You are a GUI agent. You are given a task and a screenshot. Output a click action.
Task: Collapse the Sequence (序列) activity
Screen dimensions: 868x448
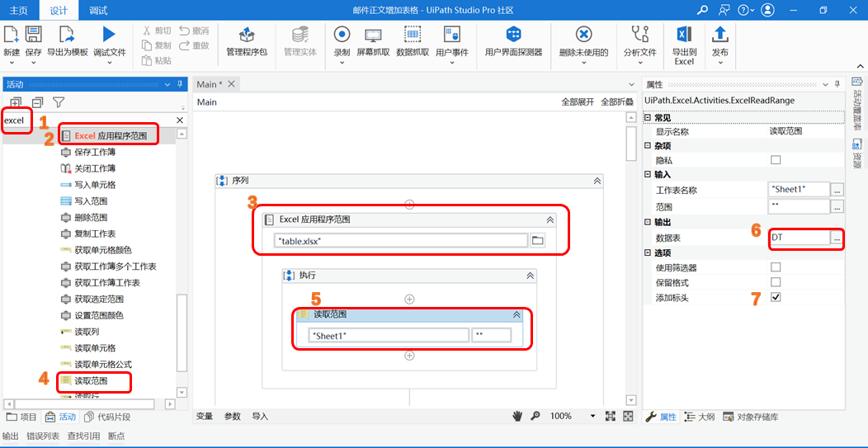pyautogui.click(x=597, y=181)
